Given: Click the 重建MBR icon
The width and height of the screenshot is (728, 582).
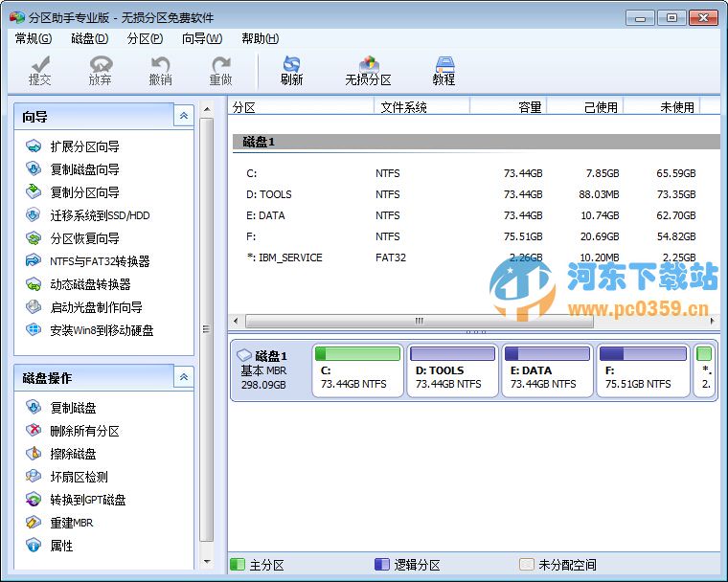Looking at the screenshot, I should (x=34, y=522).
